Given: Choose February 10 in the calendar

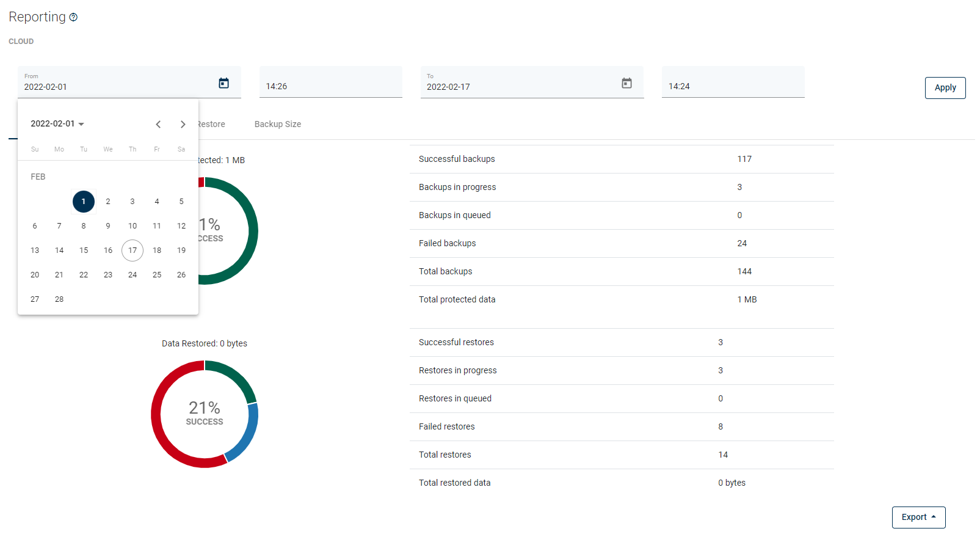Looking at the screenshot, I should coord(132,226).
